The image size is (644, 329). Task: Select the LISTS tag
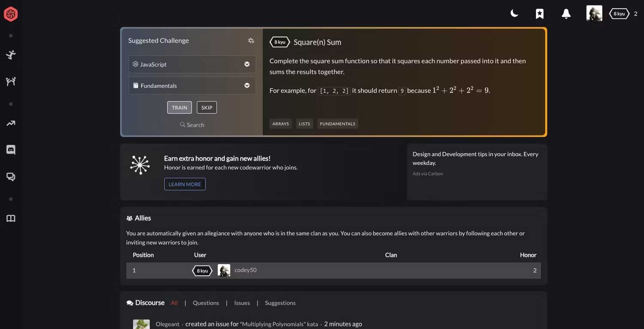point(304,124)
